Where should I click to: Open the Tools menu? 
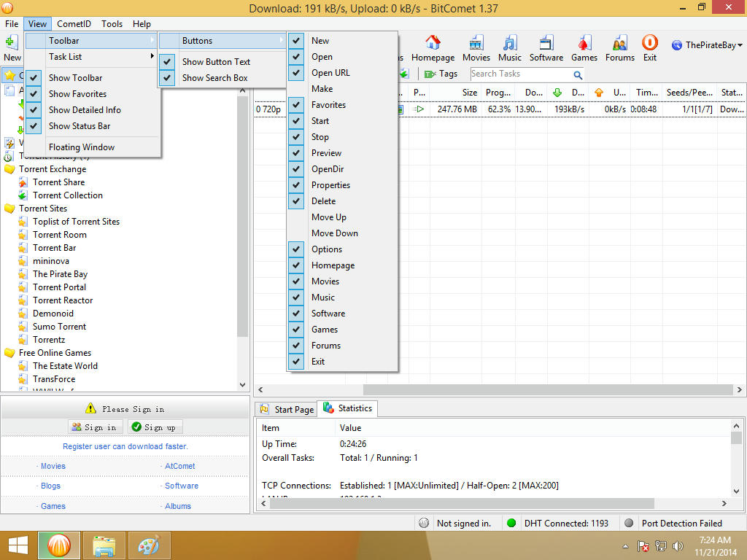pyautogui.click(x=112, y=24)
